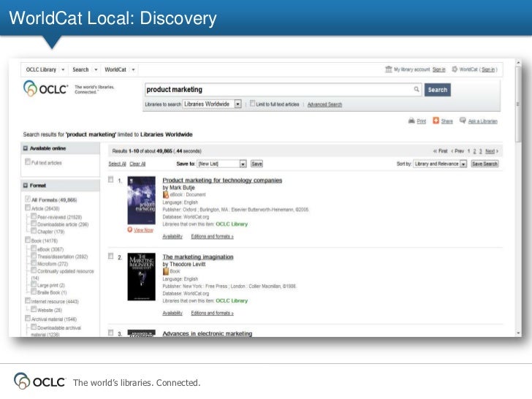Image resolution: width=532 pixels, height=399 pixels.
Task: Click the Ask a Librarian chat icon
Action: (463, 121)
